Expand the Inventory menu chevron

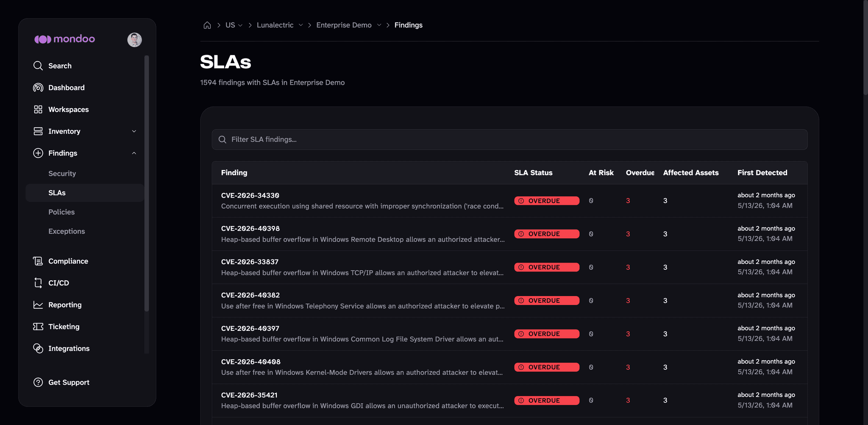coord(134,131)
